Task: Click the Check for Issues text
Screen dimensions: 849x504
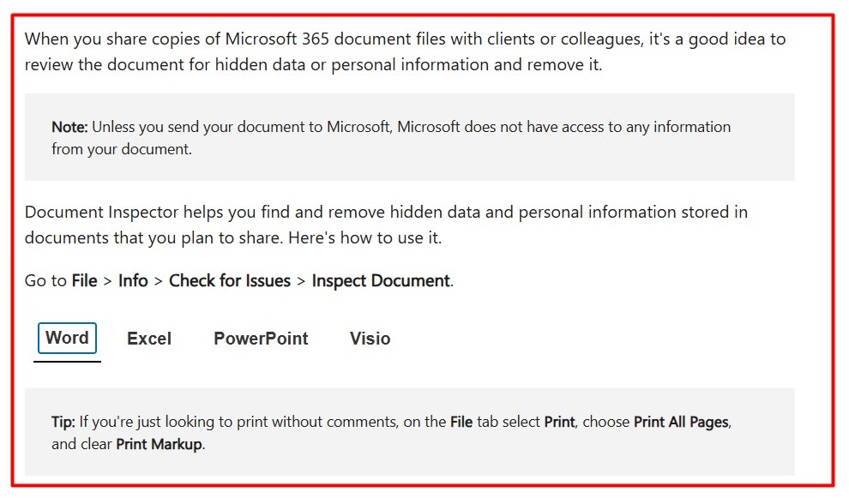Action: click(229, 280)
